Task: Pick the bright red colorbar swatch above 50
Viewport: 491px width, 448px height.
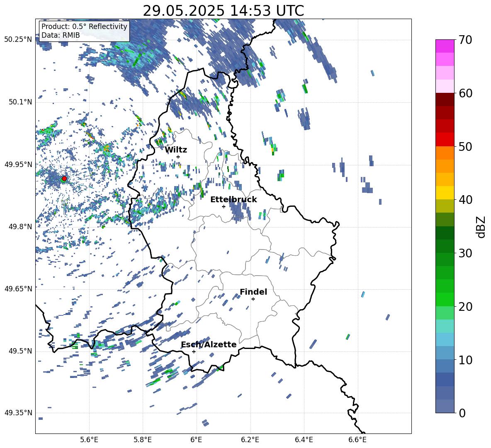Action: (445, 140)
